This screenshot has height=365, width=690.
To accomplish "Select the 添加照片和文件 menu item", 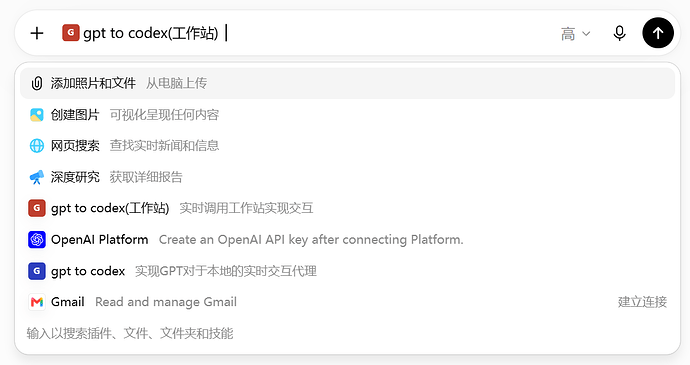I will (x=347, y=83).
